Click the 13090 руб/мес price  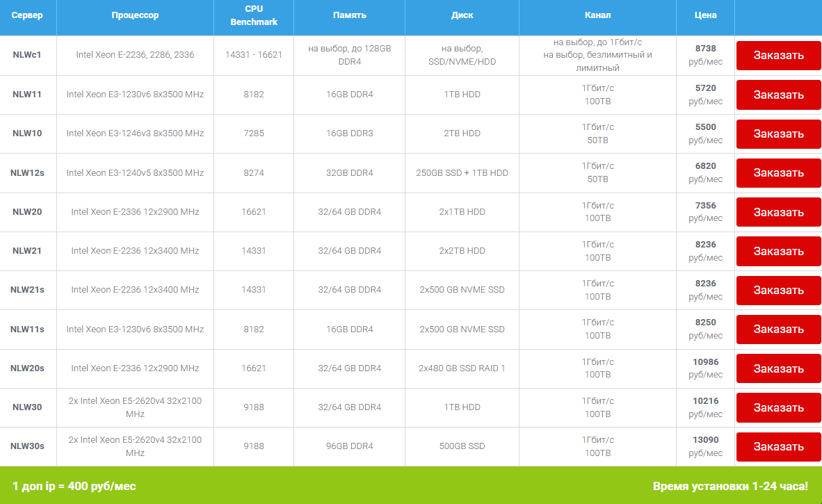click(x=706, y=446)
